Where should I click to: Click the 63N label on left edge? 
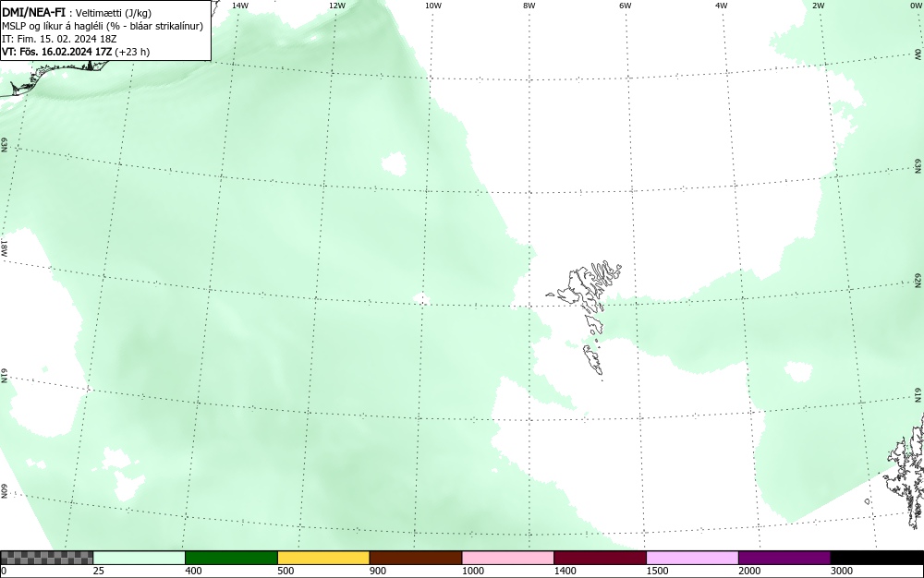point(4,145)
